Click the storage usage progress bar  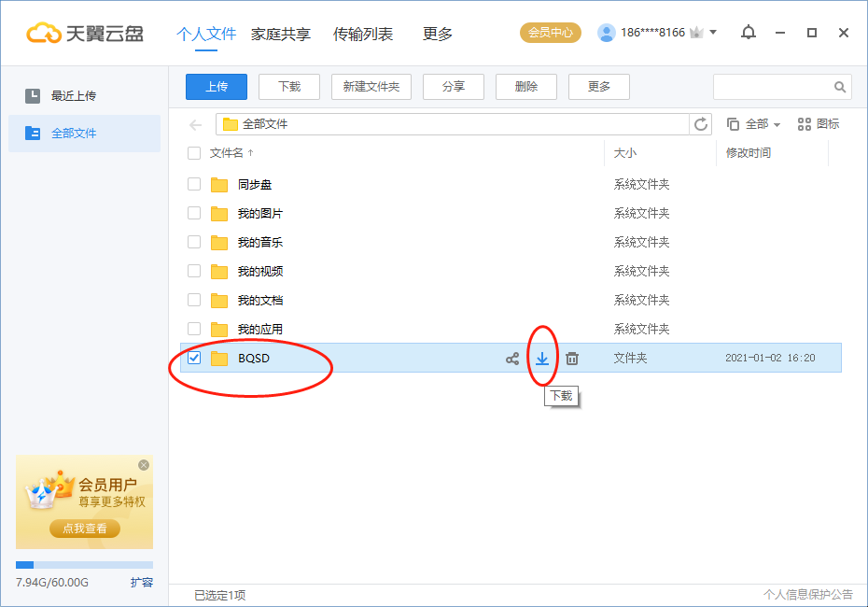(x=84, y=565)
